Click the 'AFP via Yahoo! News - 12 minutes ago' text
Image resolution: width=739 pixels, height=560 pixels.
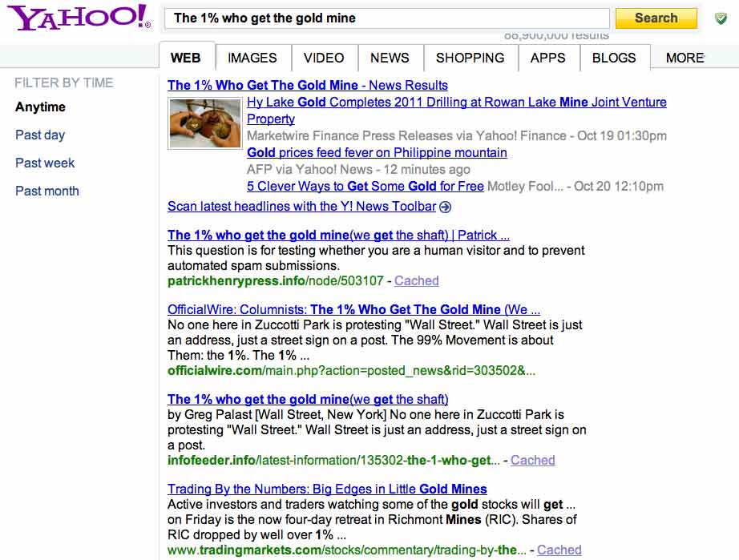point(358,169)
